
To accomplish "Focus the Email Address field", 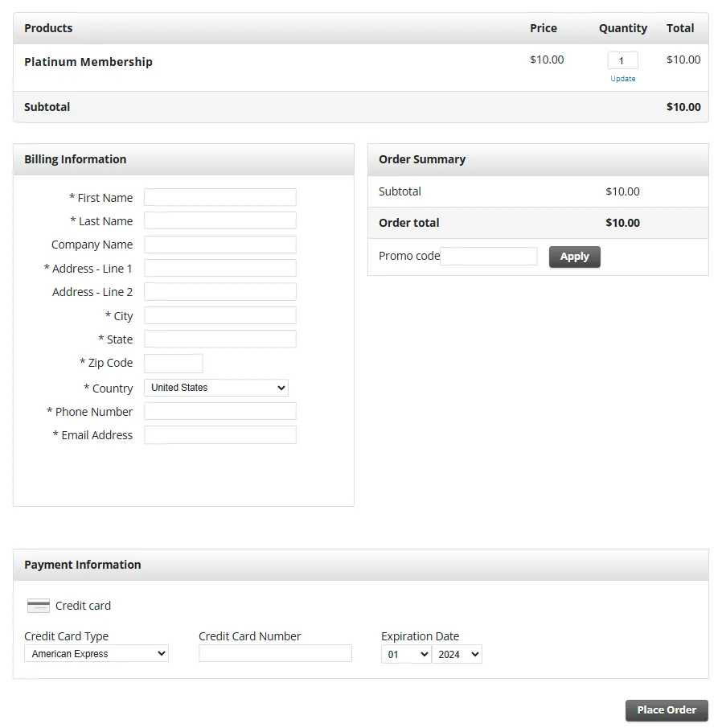I will tap(220, 435).
